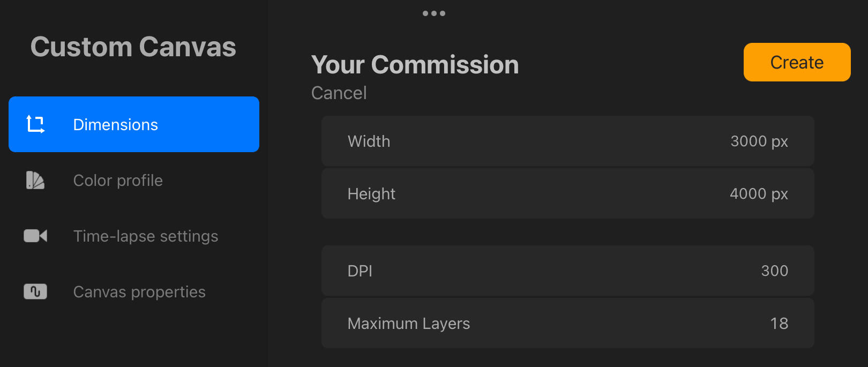Click the Cancel link

pos(339,93)
